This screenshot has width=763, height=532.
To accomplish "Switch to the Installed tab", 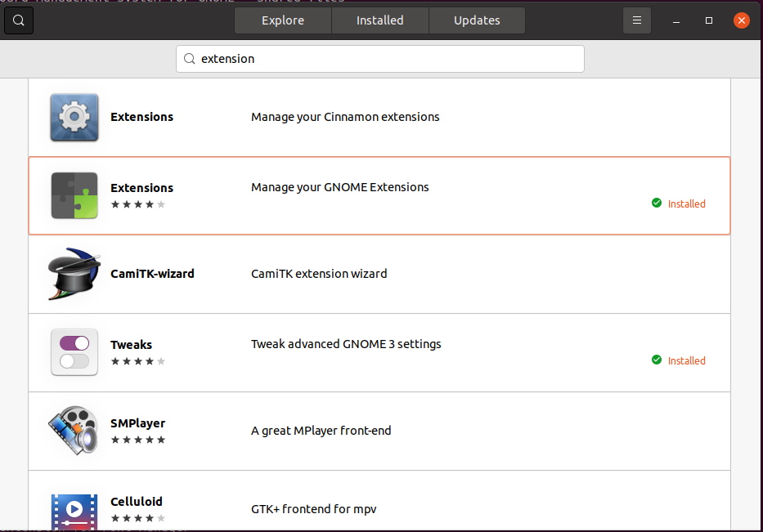I will [380, 20].
